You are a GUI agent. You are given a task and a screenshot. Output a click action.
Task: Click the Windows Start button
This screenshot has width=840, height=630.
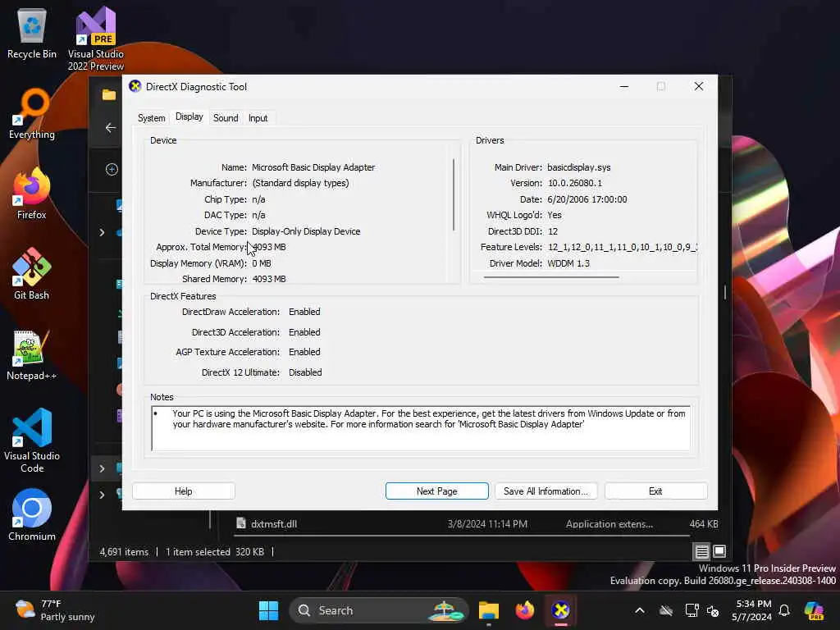tap(268, 610)
